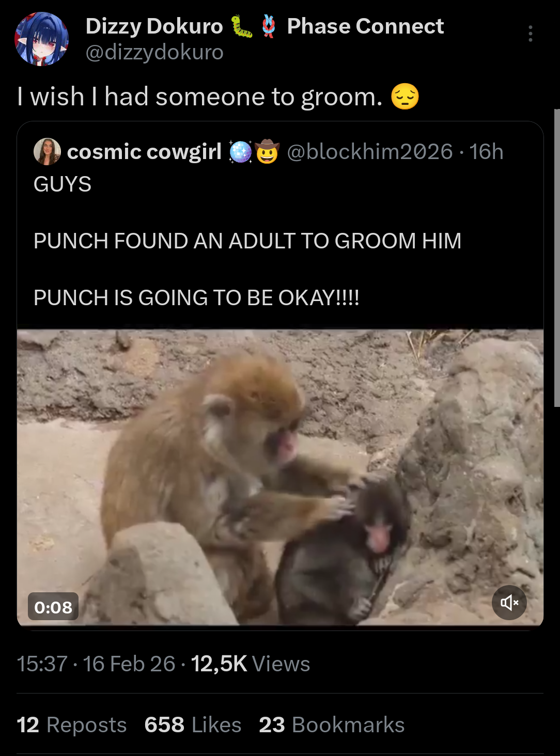Tap cosmic cowgirl's small profile picture
560x756 pixels.
pyautogui.click(x=47, y=151)
